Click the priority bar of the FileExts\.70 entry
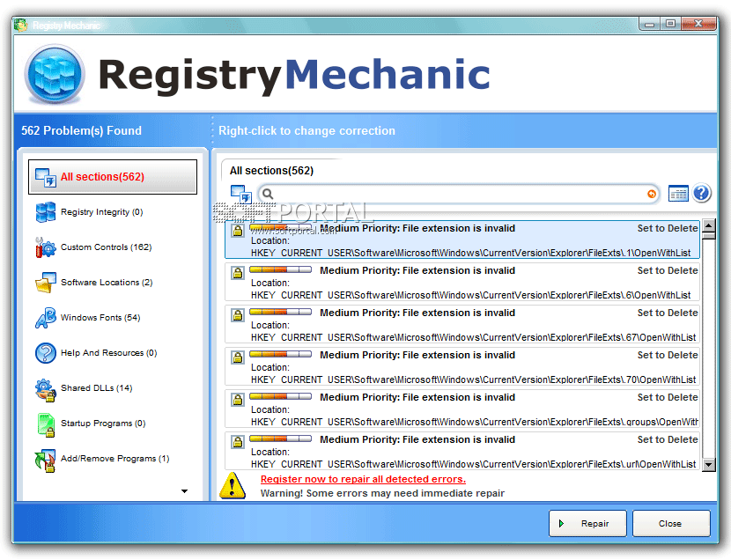The image size is (731, 560). pos(281,354)
